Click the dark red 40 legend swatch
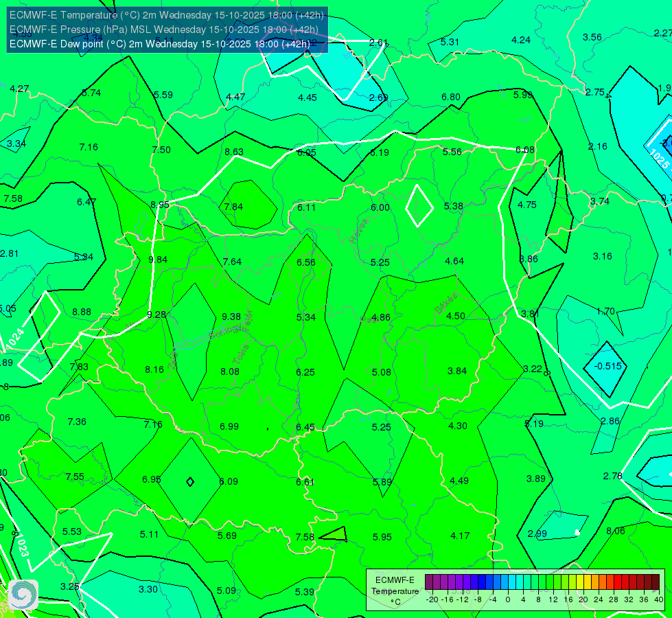Image resolution: width=672 pixels, height=618 pixels. pyautogui.click(x=656, y=582)
